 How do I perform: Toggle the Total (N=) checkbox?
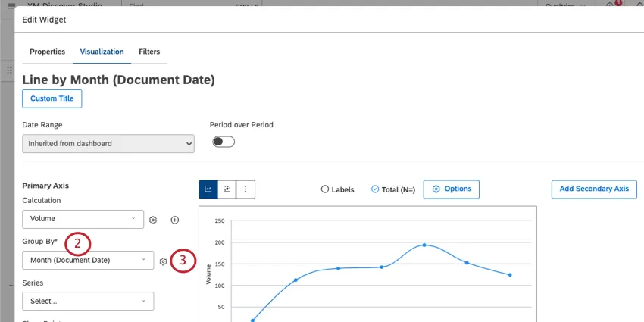pos(375,189)
